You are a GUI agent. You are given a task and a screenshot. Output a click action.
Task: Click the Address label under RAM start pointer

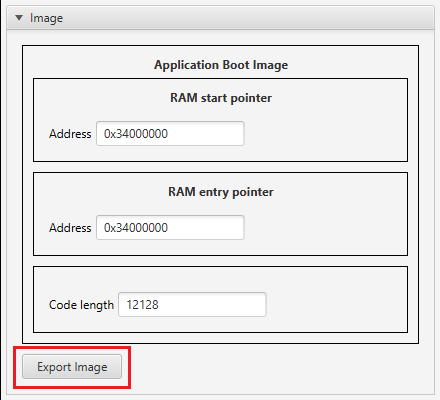[70, 134]
